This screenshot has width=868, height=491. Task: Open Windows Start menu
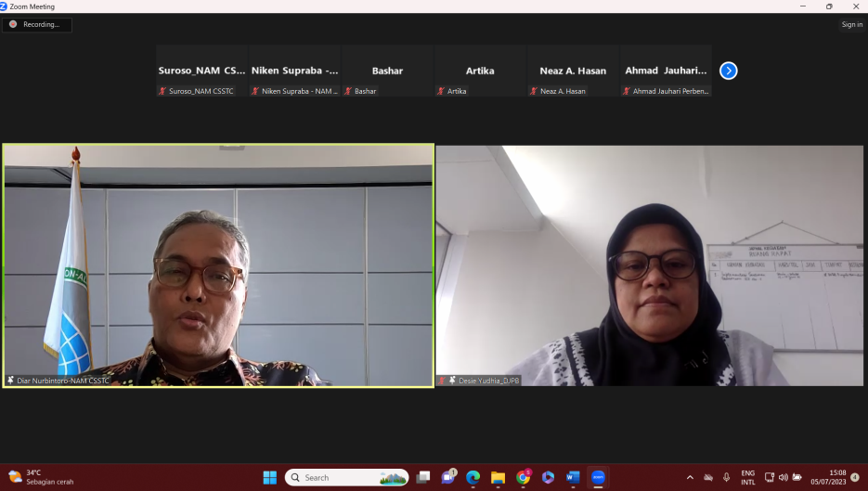click(x=269, y=477)
